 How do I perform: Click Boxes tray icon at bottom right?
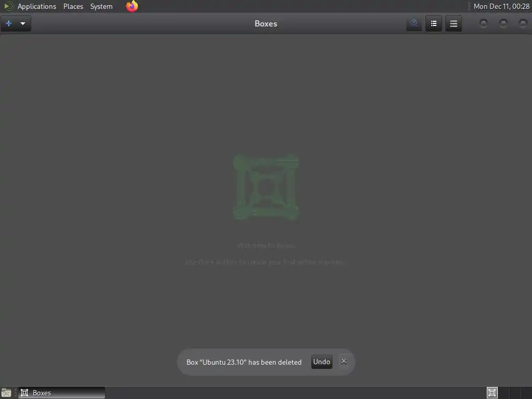(x=492, y=393)
